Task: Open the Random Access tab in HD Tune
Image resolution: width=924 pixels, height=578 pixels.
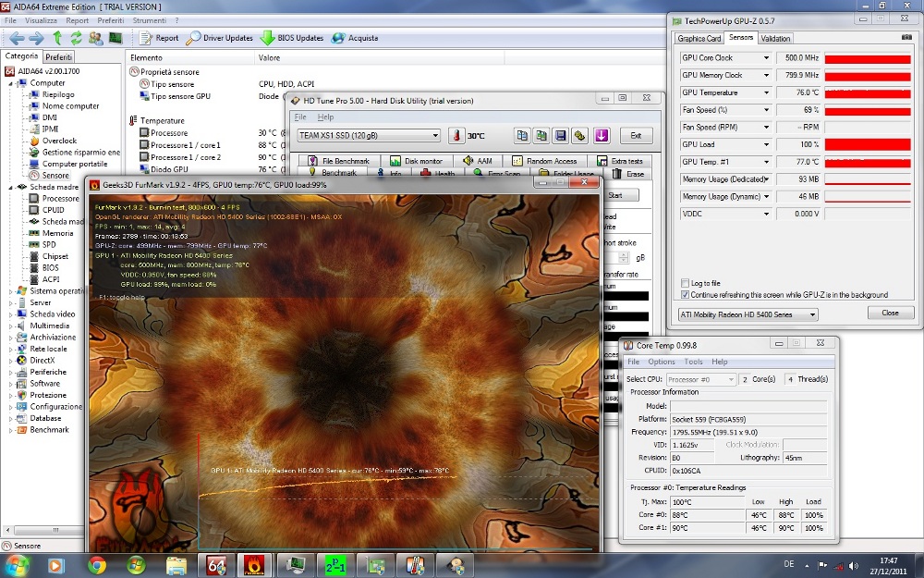Action: [x=545, y=161]
